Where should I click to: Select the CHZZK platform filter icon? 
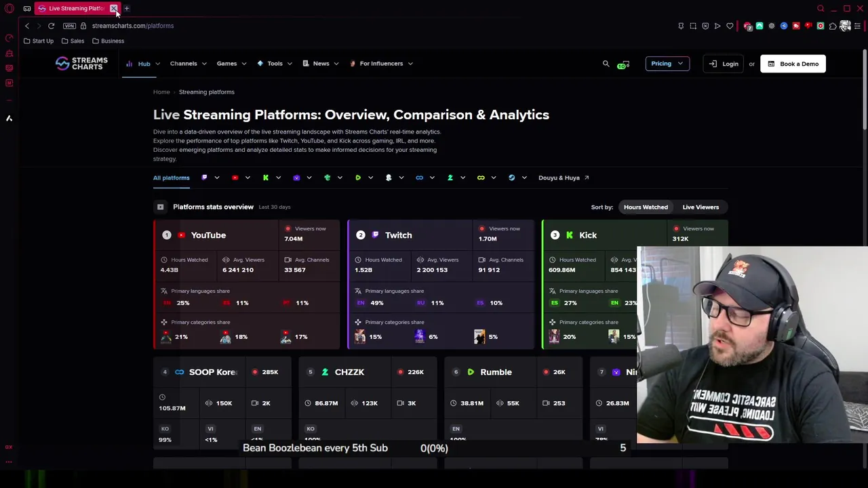tap(450, 178)
